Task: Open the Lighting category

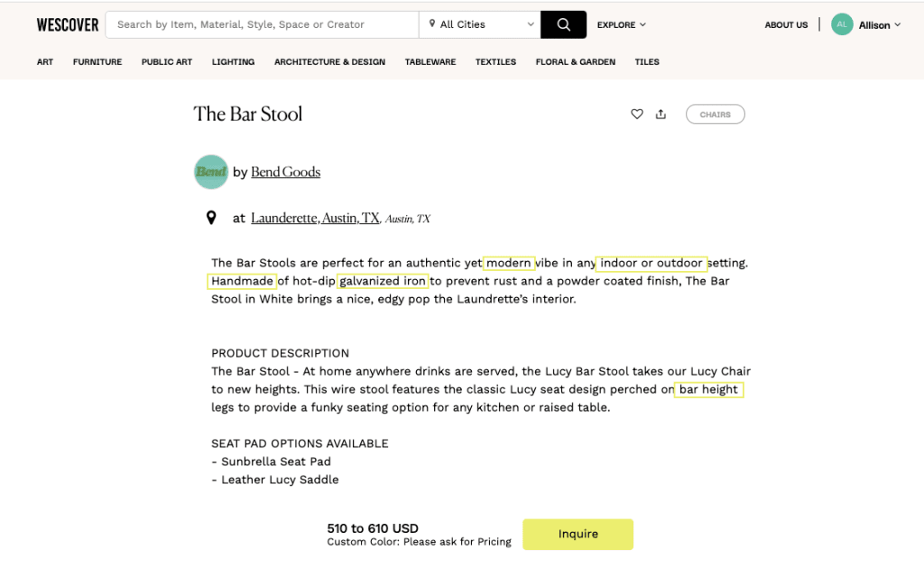Action: point(233,62)
